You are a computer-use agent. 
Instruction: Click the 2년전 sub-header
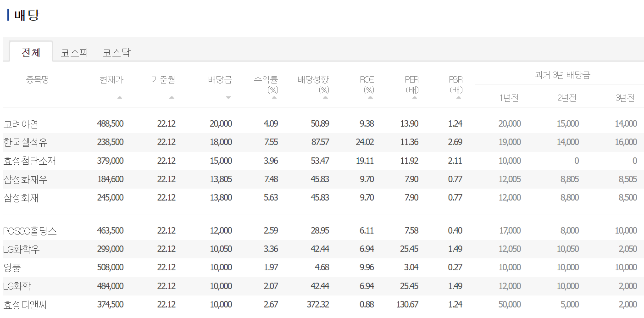[x=566, y=98]
